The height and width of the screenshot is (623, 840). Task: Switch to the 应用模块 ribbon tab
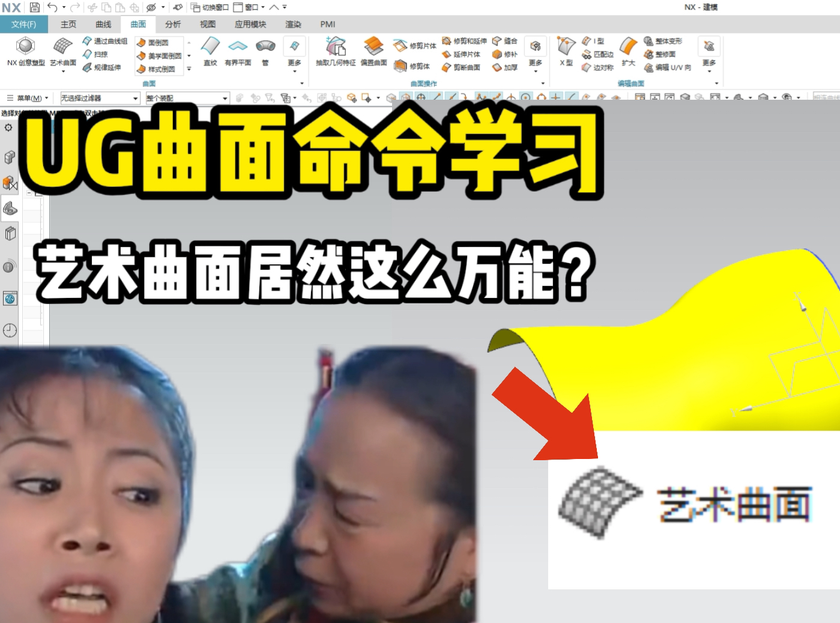point(250,24)
